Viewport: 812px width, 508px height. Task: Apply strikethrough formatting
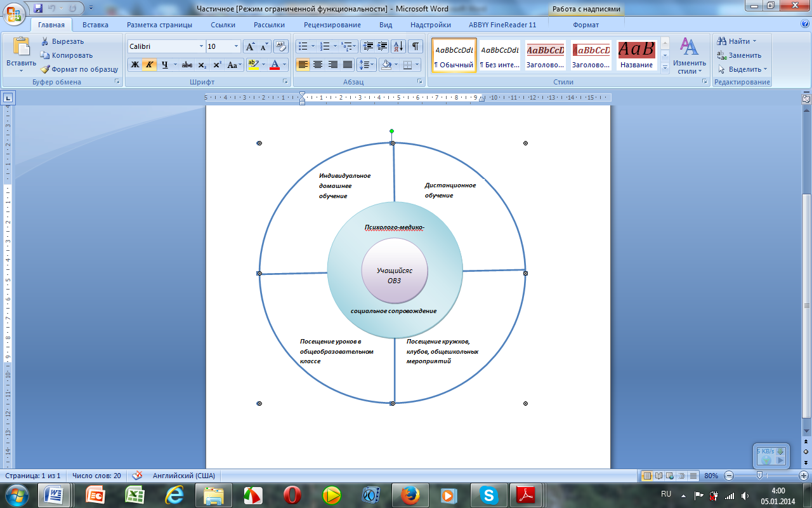(187, 65)
